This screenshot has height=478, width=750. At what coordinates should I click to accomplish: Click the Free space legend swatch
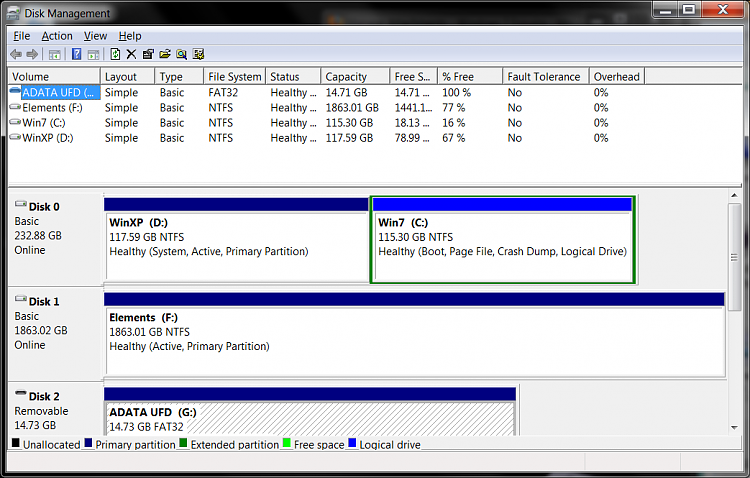click(287, 443)
